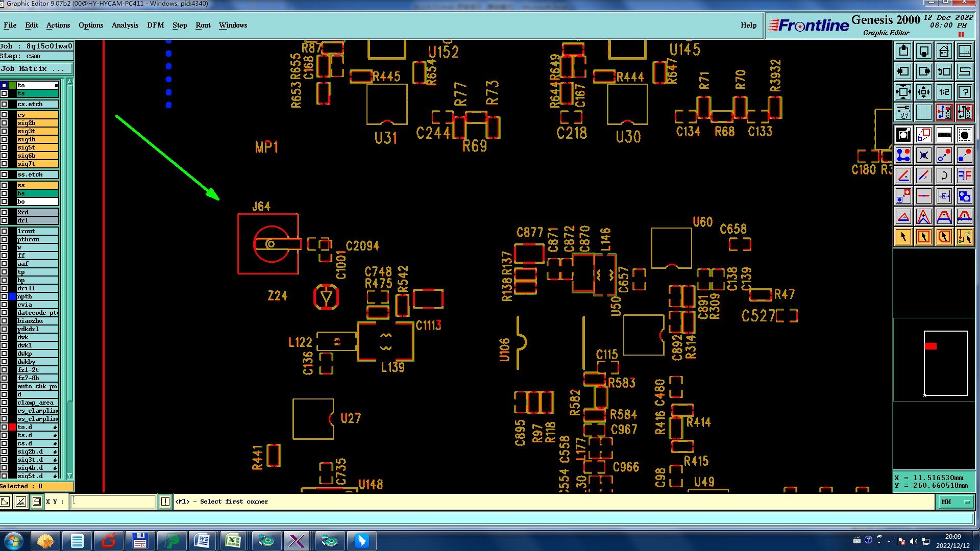Click the Home view icon
This screenshot has width=980, height=551.
pos(944,51)
